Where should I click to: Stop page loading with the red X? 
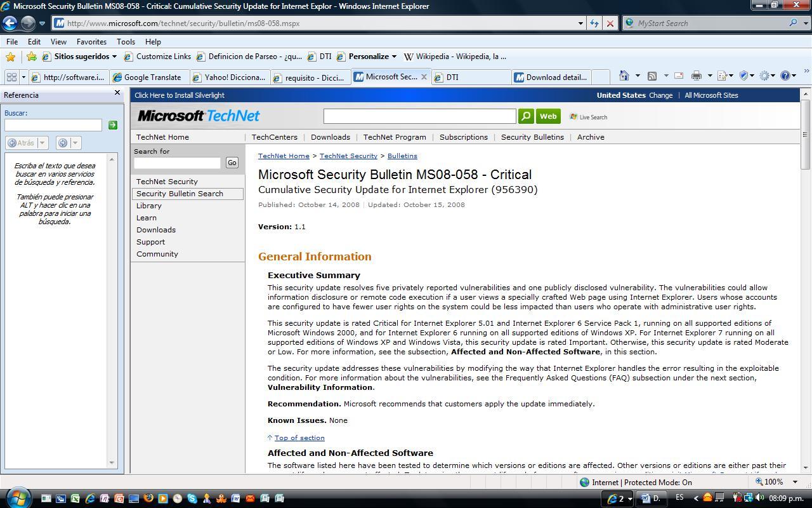pos(610,23)
